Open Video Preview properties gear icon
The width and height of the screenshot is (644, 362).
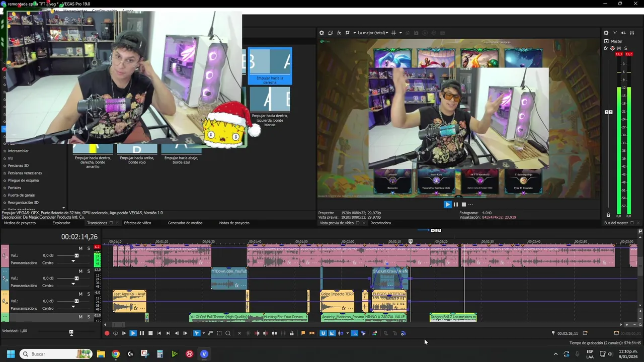pos(321,33)
